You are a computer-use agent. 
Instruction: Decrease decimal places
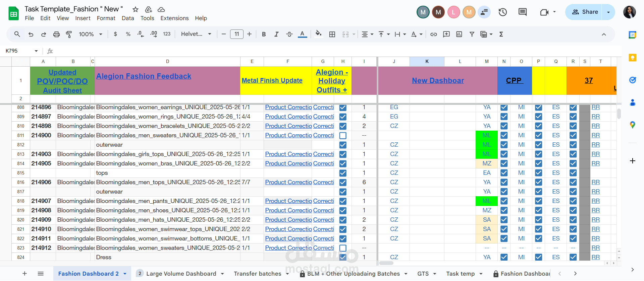(x=141, y=34)
